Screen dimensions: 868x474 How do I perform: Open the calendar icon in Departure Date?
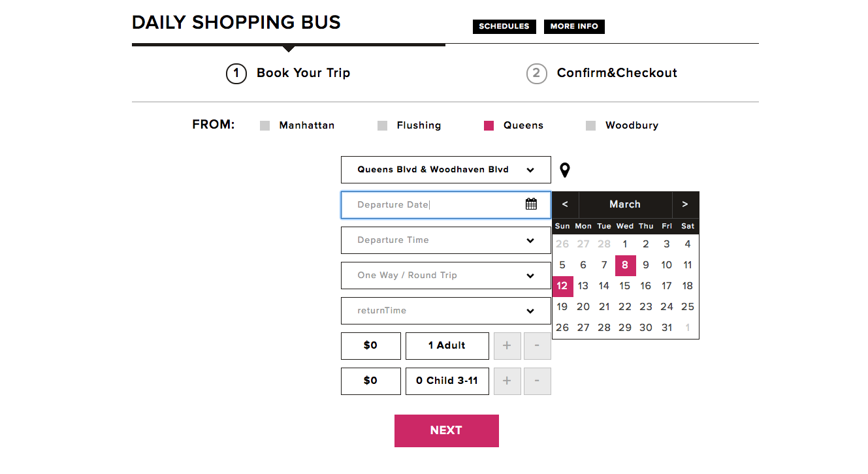pos(531,204)
